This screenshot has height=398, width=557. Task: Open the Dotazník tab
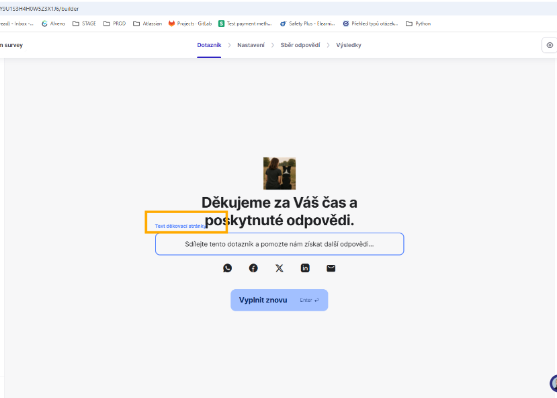[x=209, y=45]
